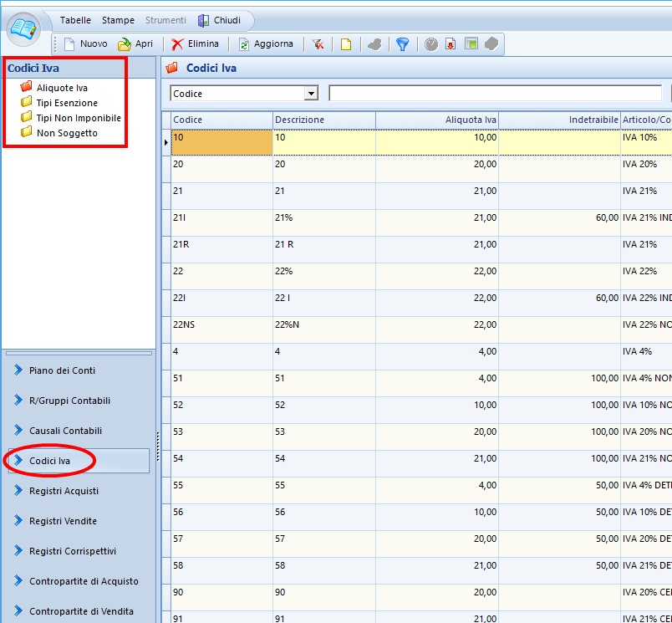Open the Tabelle menu
Viewport: 672px width, 623px height.
tap(75, 20)
